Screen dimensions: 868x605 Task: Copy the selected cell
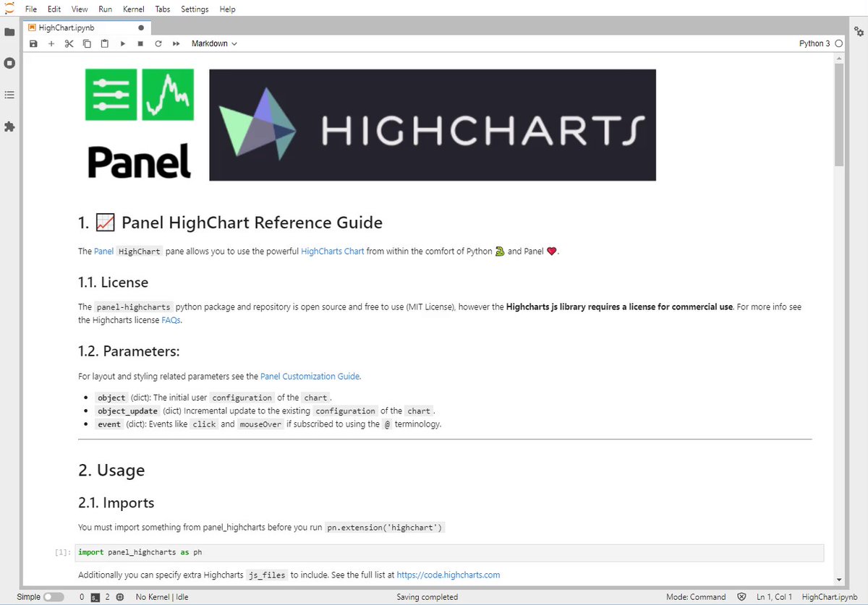[86, 43]
